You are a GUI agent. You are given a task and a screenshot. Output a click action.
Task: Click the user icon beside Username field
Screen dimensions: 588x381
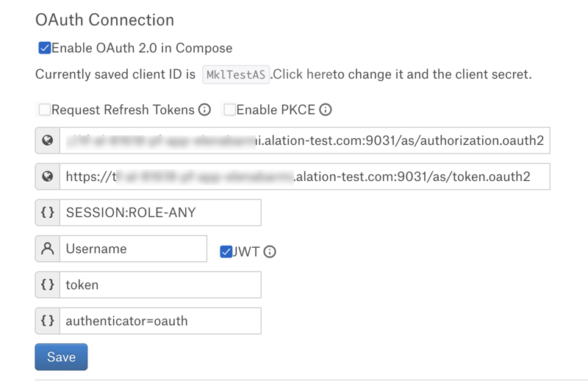tap(48, 249)
